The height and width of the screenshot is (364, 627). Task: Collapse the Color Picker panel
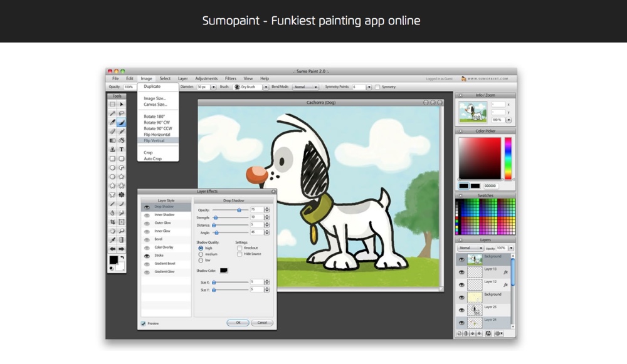[460, 131]
